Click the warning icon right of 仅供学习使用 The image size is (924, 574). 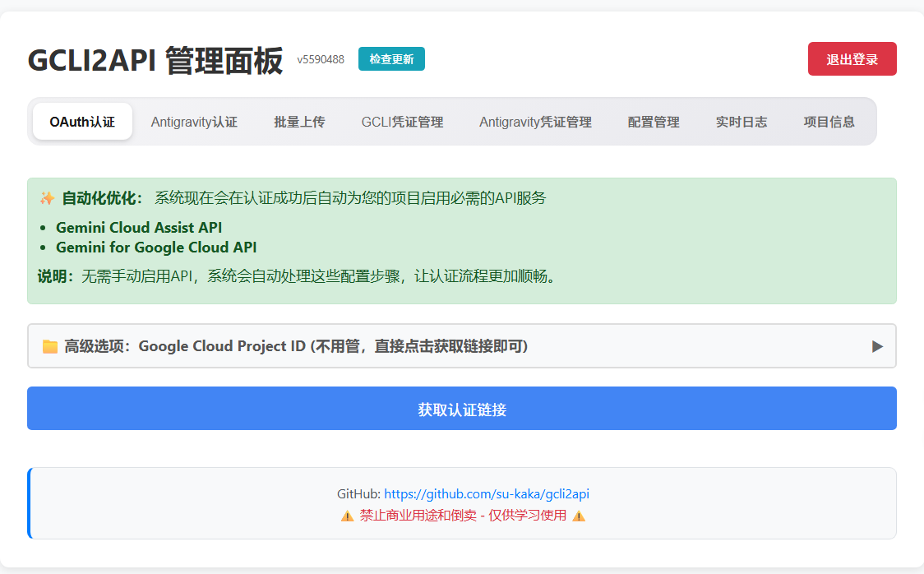coord(579,516)
